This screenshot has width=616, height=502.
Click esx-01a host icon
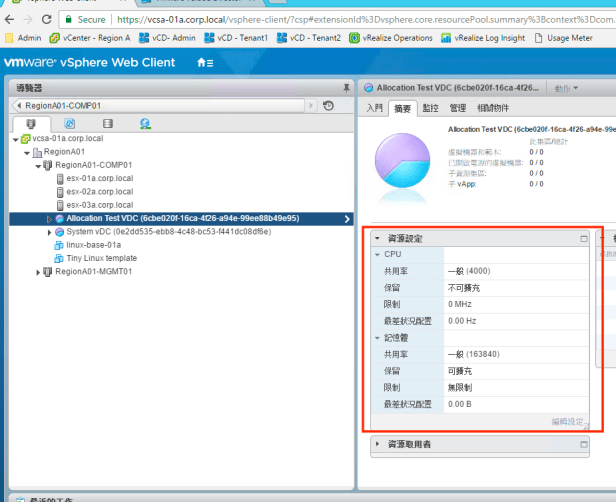pyautogui.click(x=60, y=179)
